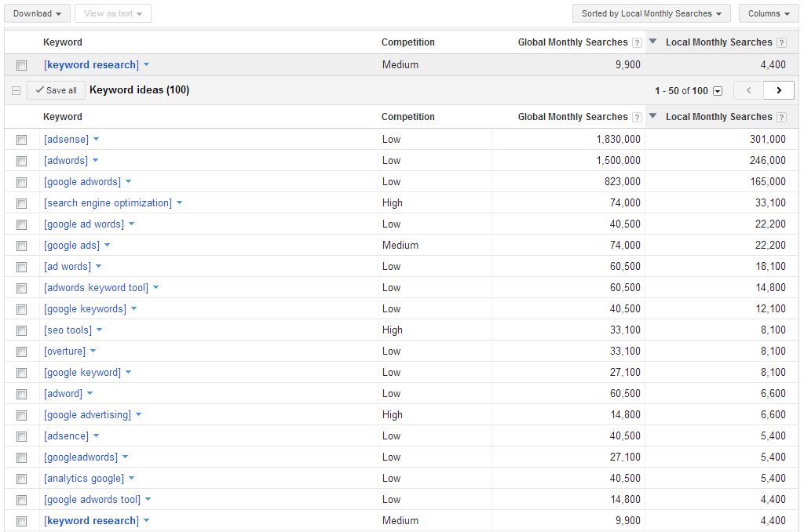Open the arrow menu next to [adsense]
Image resolution: width=804 pixels, height=532 pixels.
point(96,139)
